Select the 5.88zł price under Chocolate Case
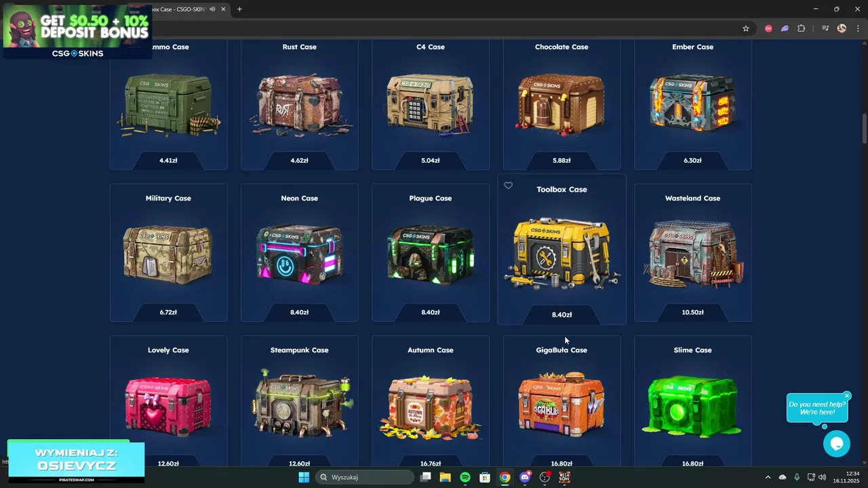 (x=561, y=161)
